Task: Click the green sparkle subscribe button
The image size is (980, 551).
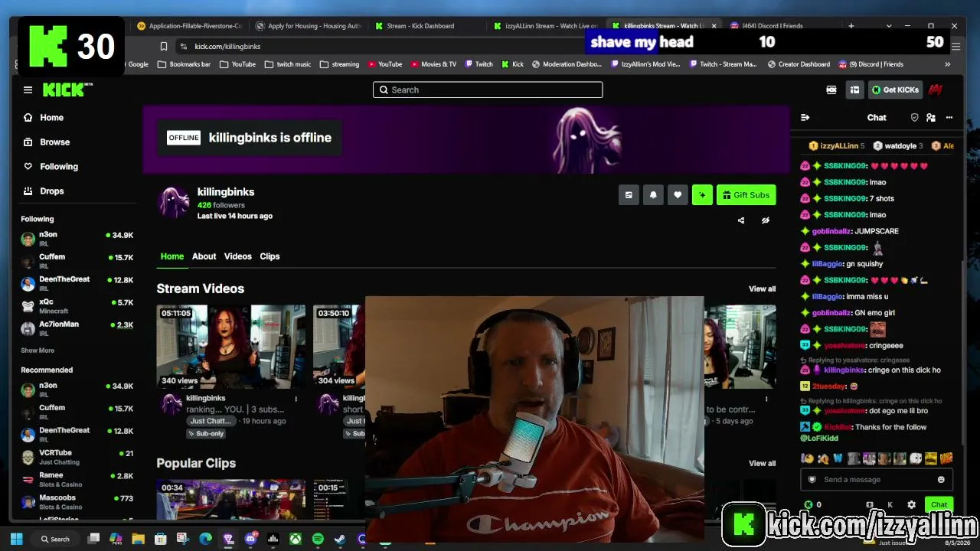Action: (702, 195)
